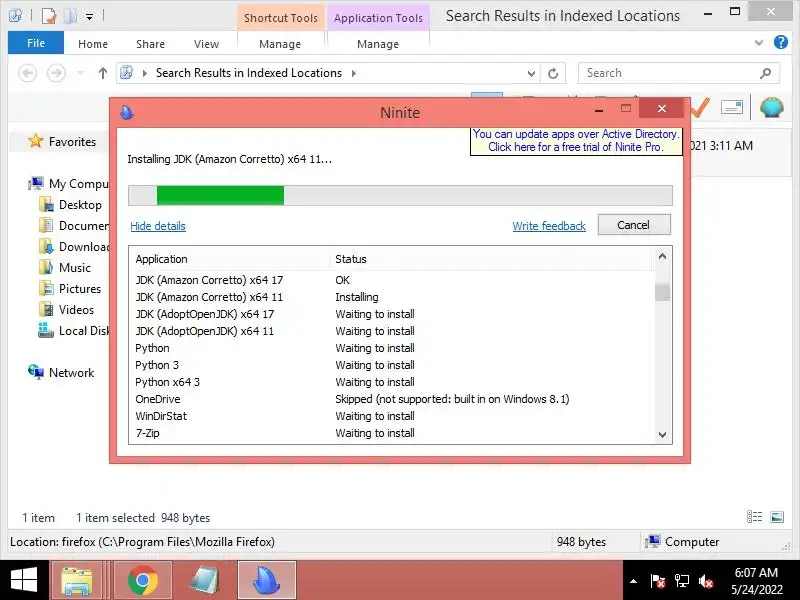Switch to the View ribbon tab
The width and height of the screenshot is (800, 600).
coord(206,44)
